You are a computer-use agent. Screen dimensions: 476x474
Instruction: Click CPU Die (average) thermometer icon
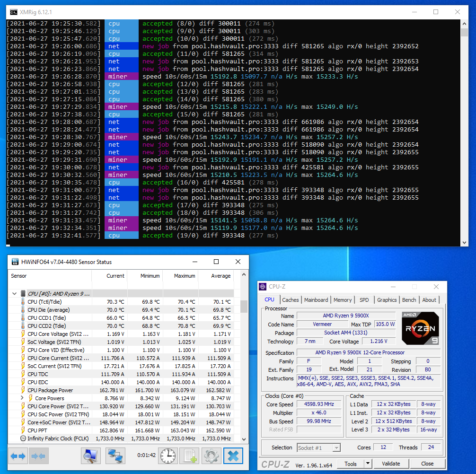tap(23, 309)
